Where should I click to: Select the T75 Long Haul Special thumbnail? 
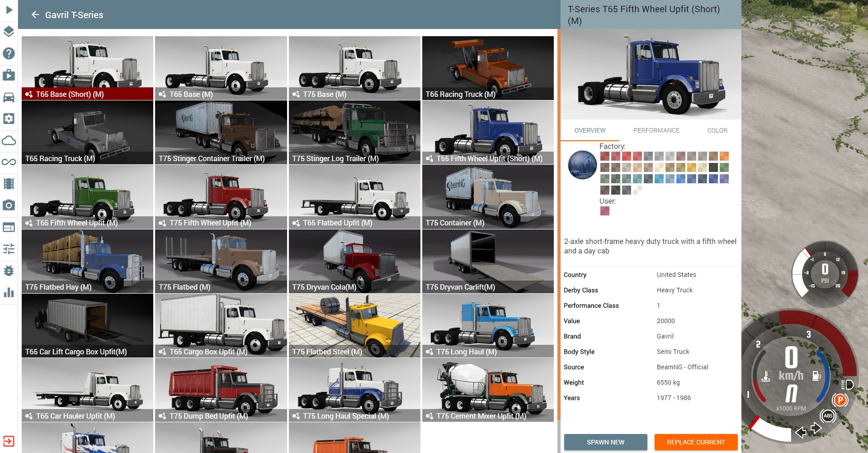(x=354, y=390)
